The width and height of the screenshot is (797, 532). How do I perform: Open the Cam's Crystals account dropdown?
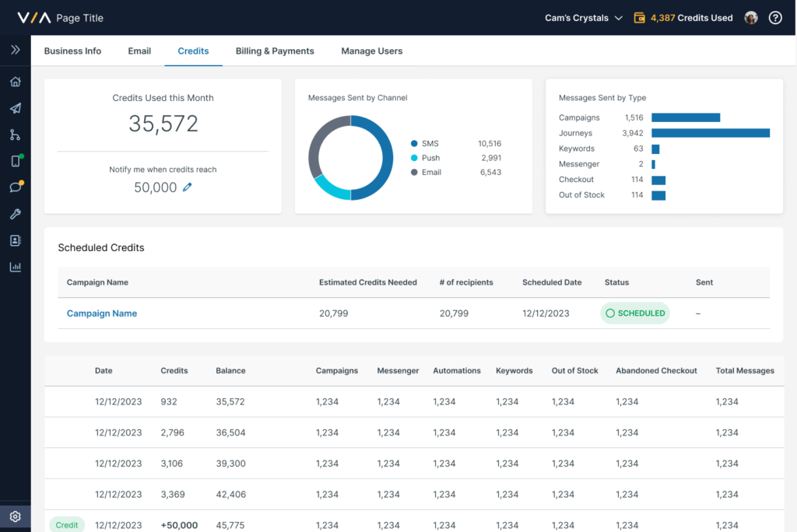[x=584, y=18]
